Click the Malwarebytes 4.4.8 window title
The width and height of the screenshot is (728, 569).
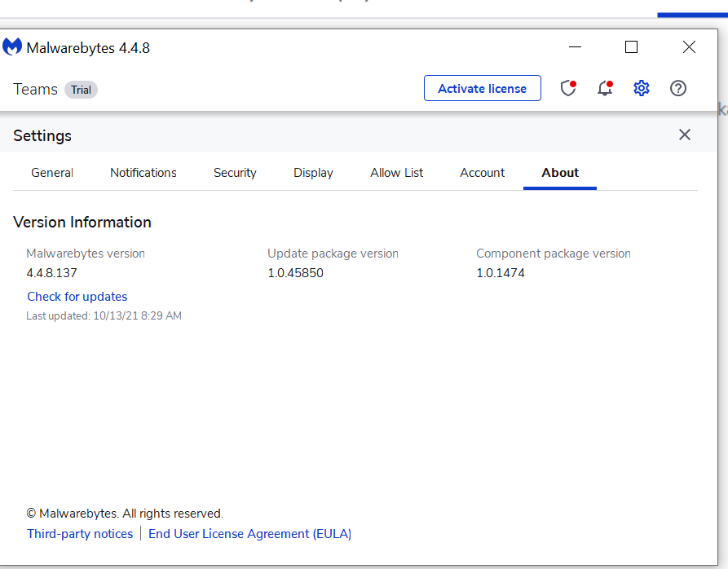coord(88,48)
